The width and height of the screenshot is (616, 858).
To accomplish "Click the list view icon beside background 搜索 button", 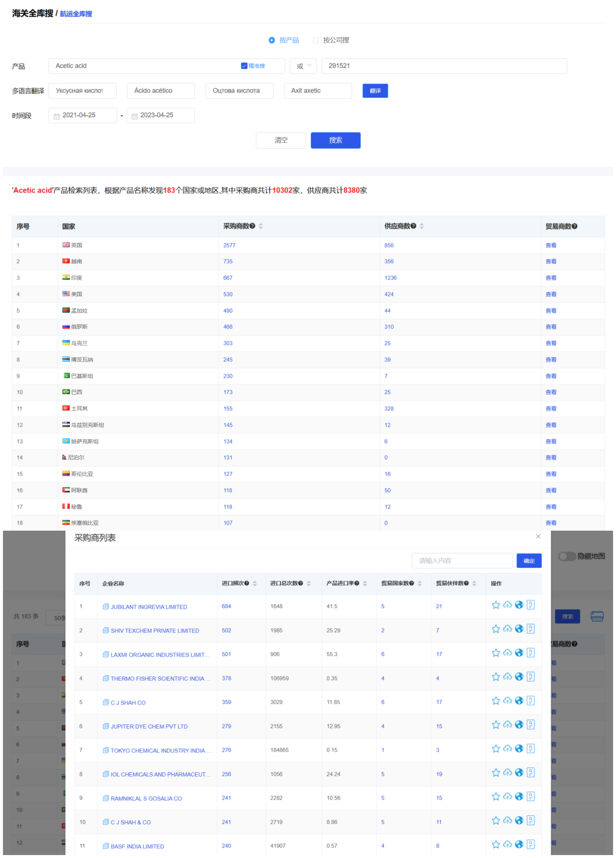I will [x=597, y=617].
